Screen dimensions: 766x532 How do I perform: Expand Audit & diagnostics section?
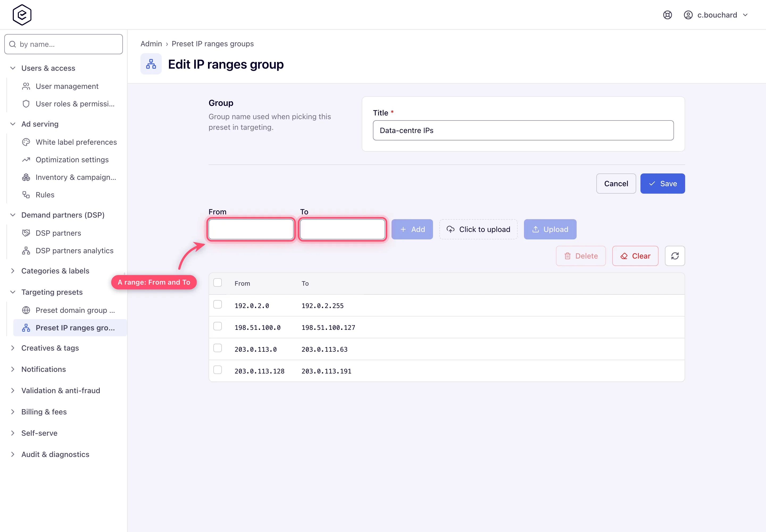pyautogui.click(x=13, y=454)
